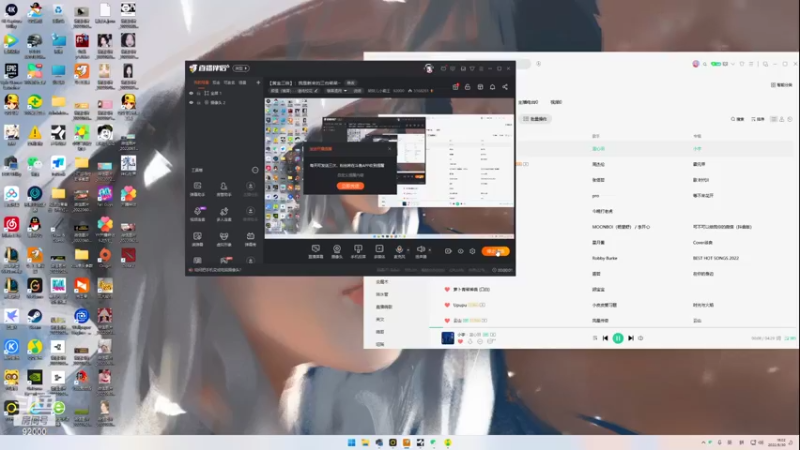Open notification bell in streaming app
The image size is (800, 450).
[x=492, y=87]
